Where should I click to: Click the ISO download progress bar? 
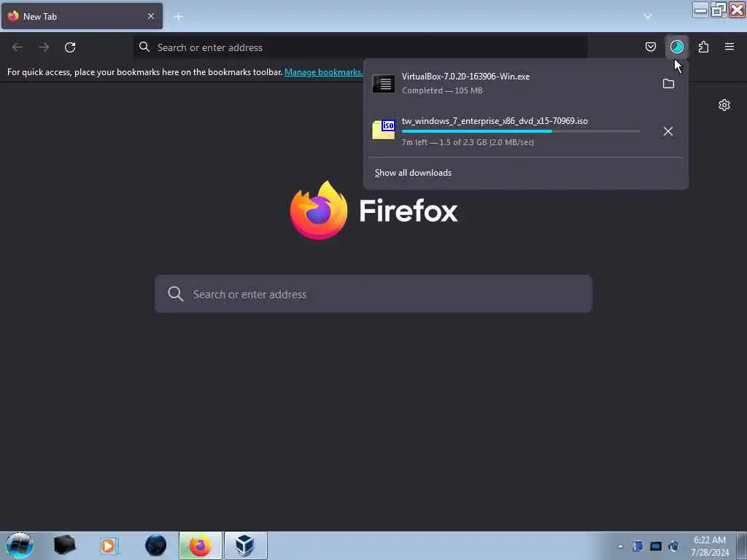(521, 131)
